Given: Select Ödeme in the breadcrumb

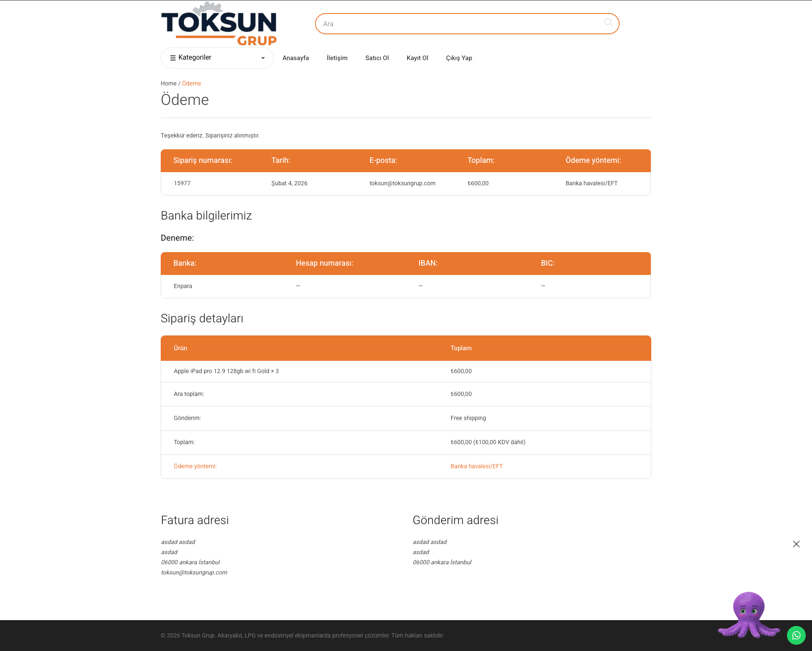Looking at the screenshot, I should [191, 83].
